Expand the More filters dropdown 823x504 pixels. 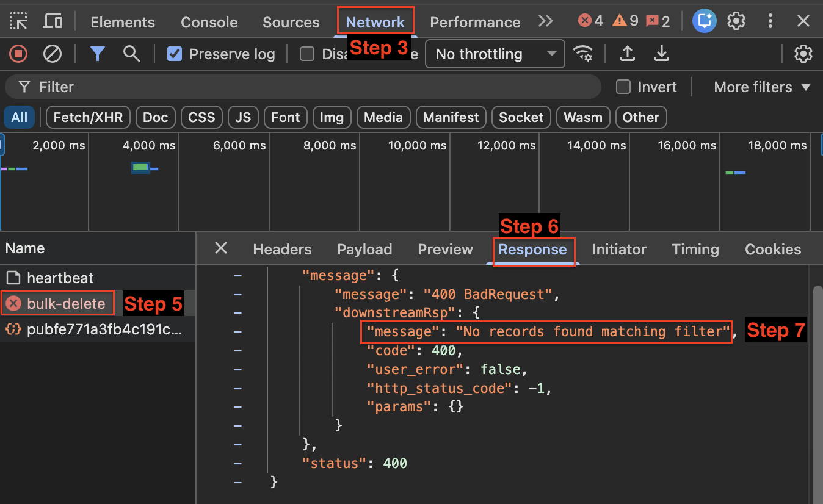click(x=761, y=87)
